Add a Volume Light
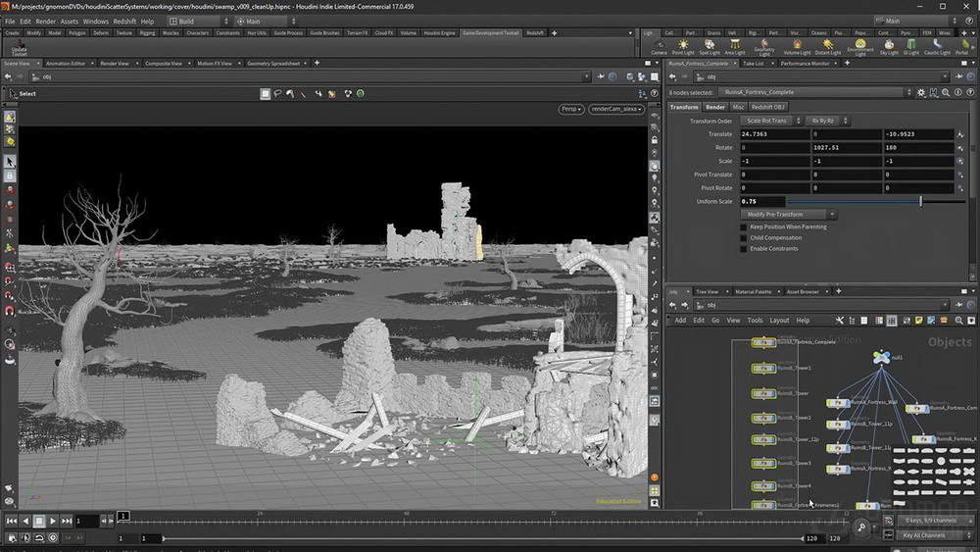The height and width of the screenshot is (552, 980). [x=797, y=47]
